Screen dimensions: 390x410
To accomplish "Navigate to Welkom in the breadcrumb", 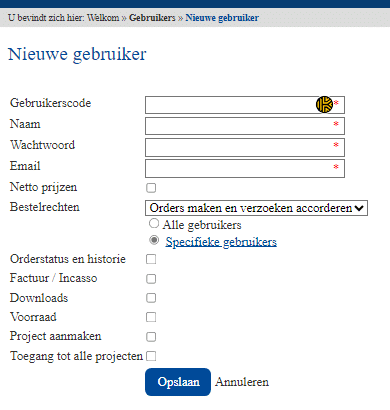I will pos(103,18).
